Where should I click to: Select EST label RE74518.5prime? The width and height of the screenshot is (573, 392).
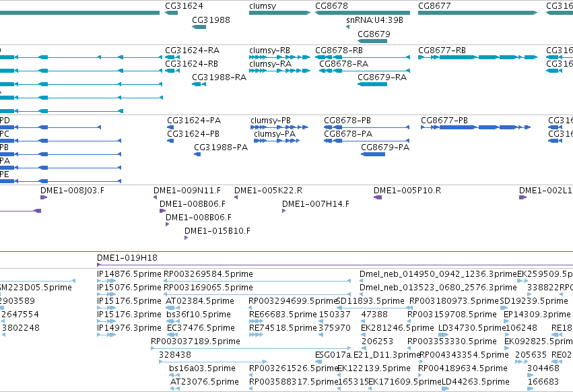[283, 329]
